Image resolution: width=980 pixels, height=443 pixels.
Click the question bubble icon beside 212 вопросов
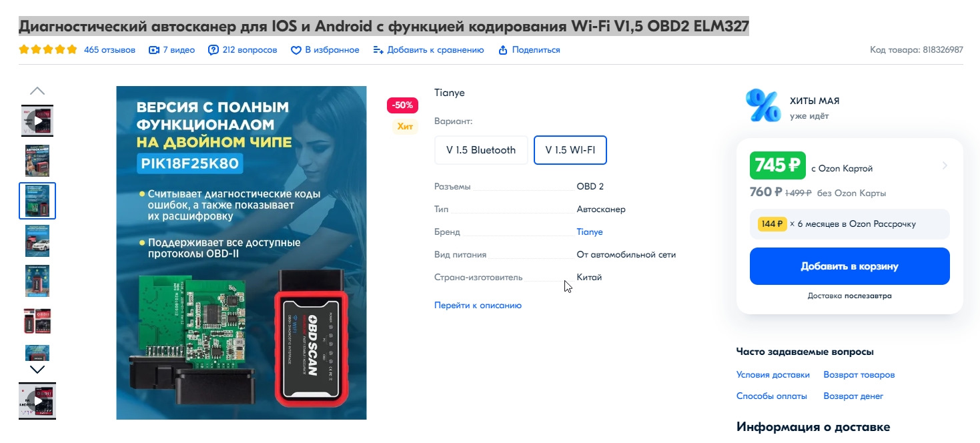213,50
